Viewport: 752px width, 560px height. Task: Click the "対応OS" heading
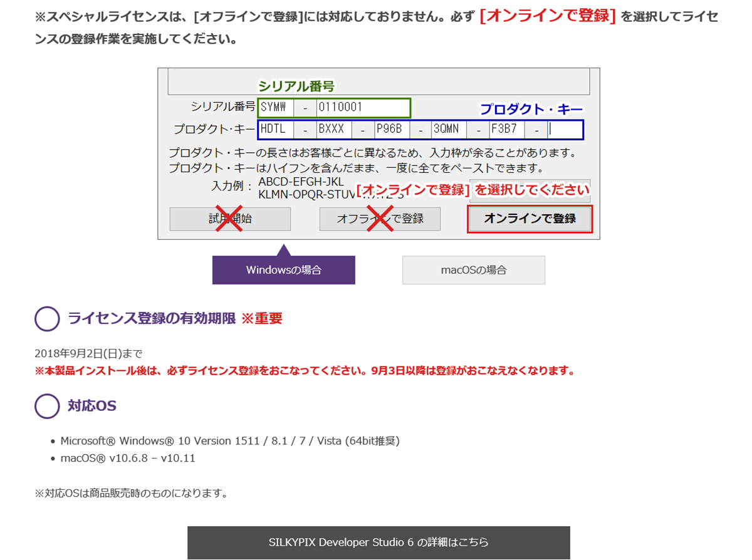92,406
